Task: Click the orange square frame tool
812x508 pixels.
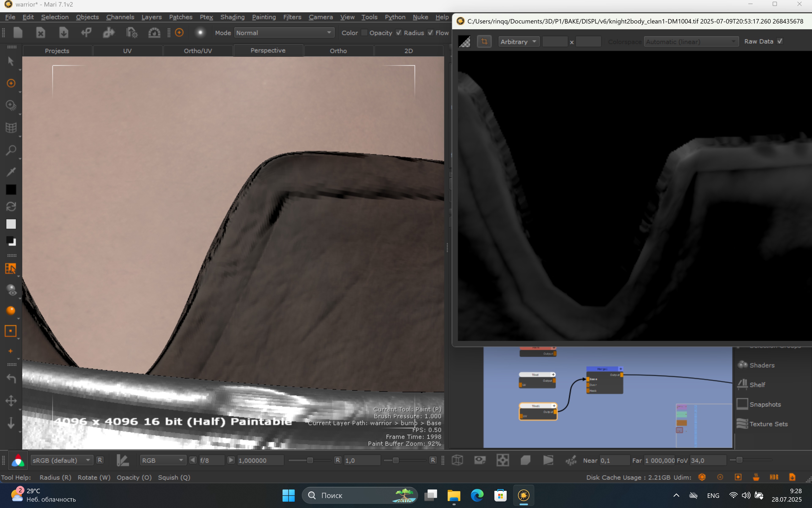Action: pyautogui.click(x=11, y=331)
